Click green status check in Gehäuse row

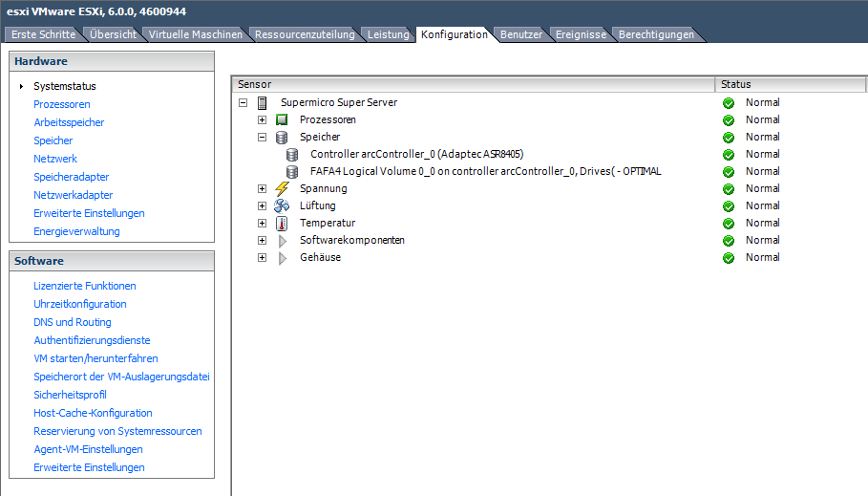[729, 258]
